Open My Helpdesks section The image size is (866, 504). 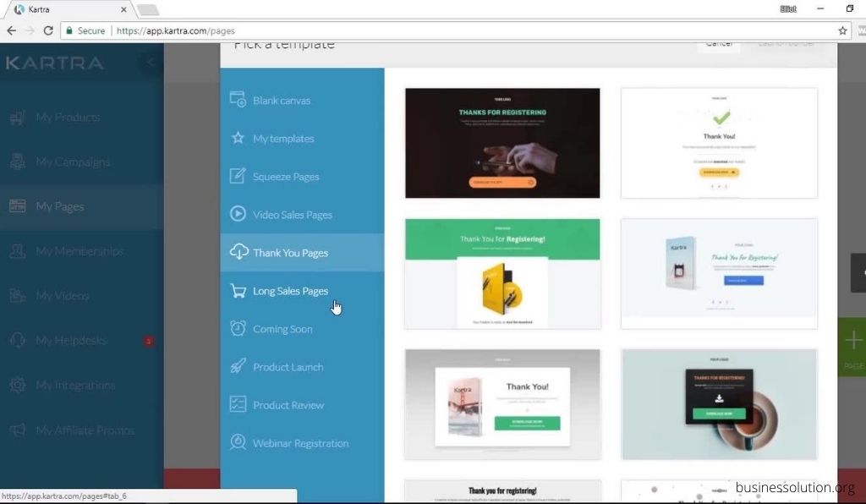point(82,340)
